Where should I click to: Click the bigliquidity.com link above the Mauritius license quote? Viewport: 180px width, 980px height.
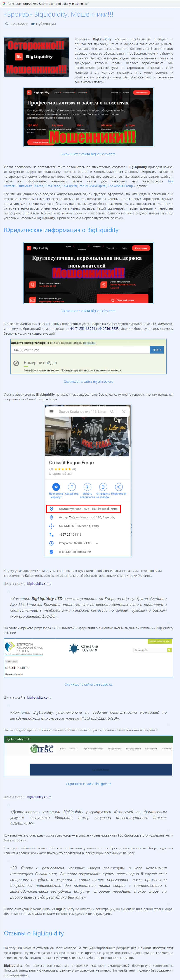[x=39, y=797]
